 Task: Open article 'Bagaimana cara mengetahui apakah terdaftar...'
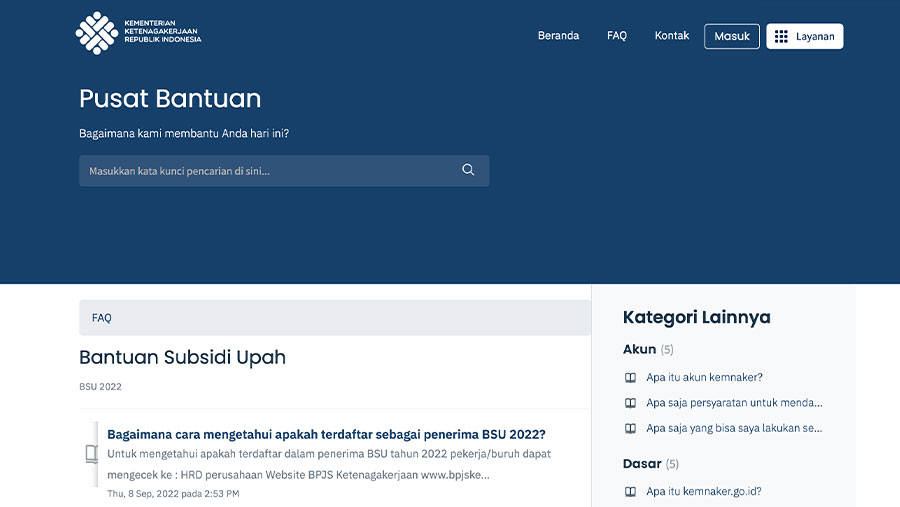327,434
